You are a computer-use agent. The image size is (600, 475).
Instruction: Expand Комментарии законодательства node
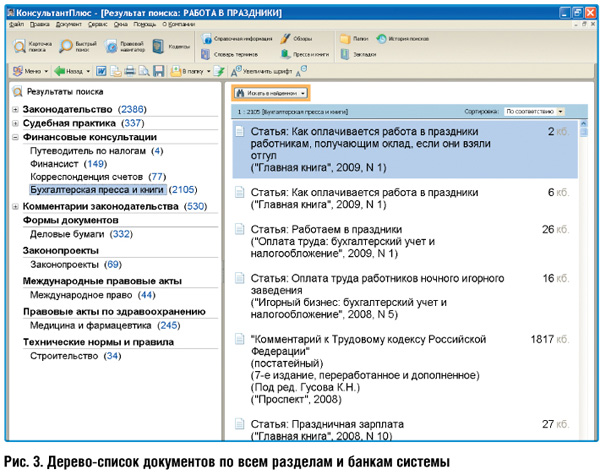tap(15, 206)
